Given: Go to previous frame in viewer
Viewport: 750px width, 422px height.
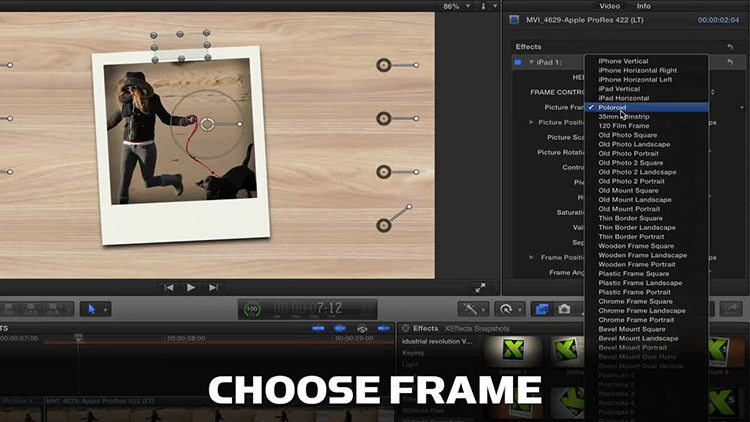Looking at the screenshot, I should click(169, 288).
